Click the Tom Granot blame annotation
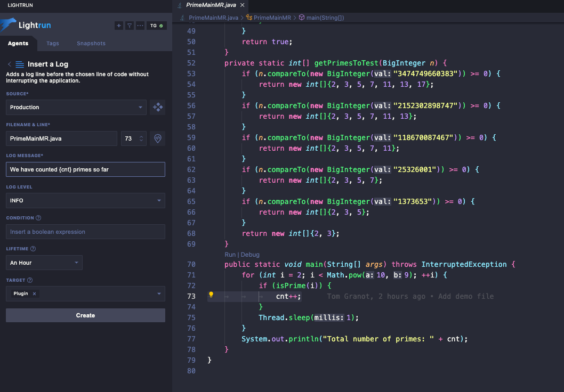This screenshot has width=564, height=392. [410, 297]
